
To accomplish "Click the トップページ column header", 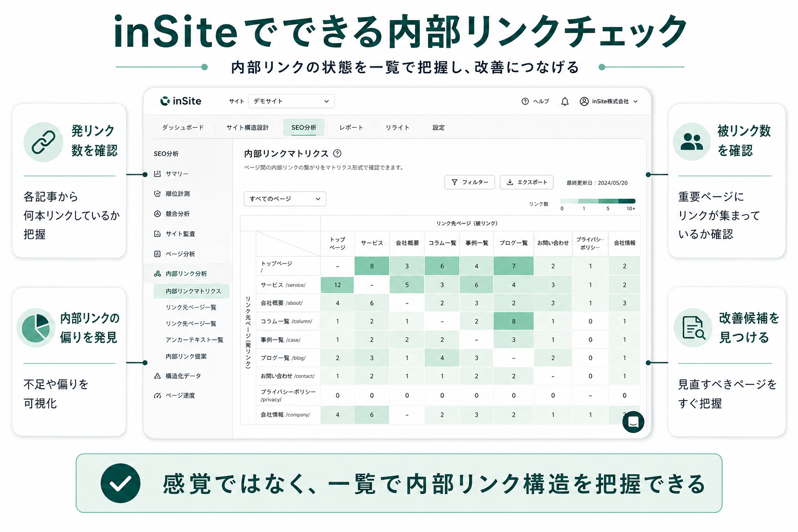I will pos(338,243).
